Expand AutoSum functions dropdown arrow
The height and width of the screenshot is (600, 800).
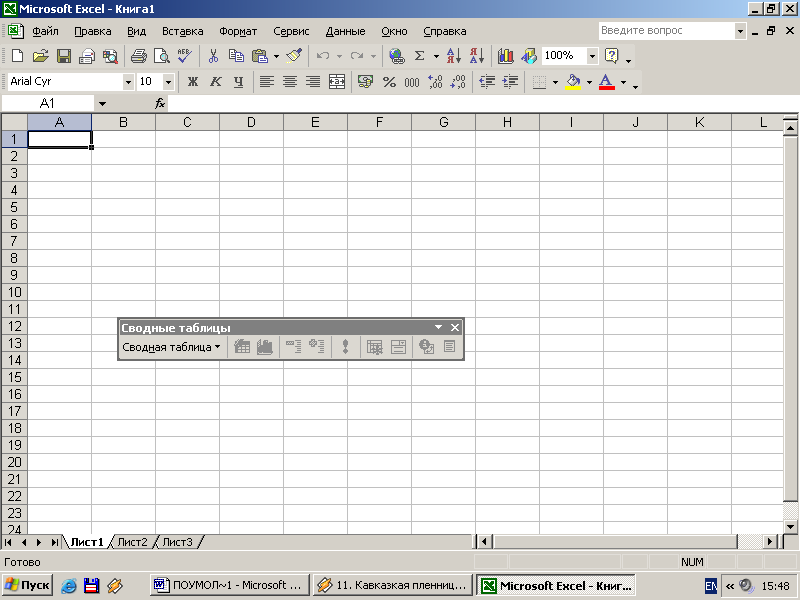(436, 56)
